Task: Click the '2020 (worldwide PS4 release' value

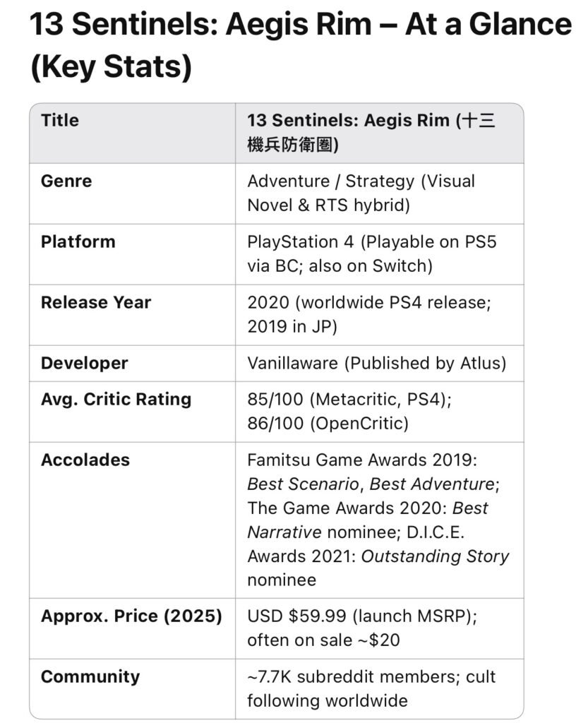Action: [369, 302]
